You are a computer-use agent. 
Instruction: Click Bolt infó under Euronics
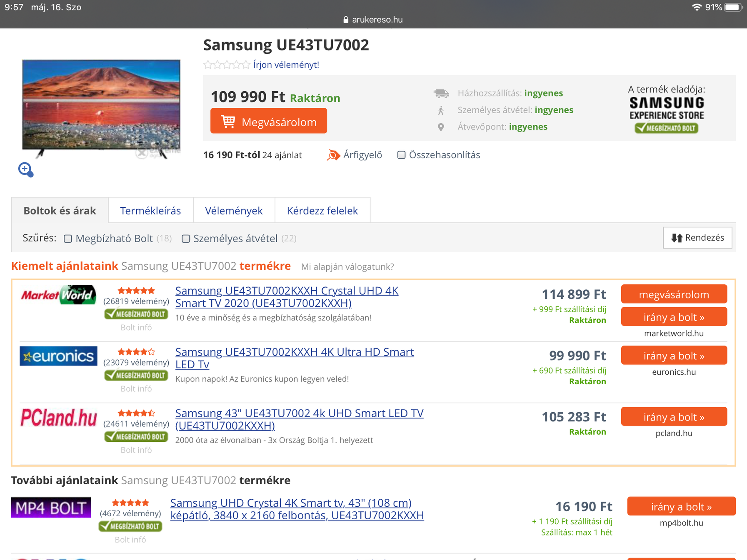click(x=136, y=389)
